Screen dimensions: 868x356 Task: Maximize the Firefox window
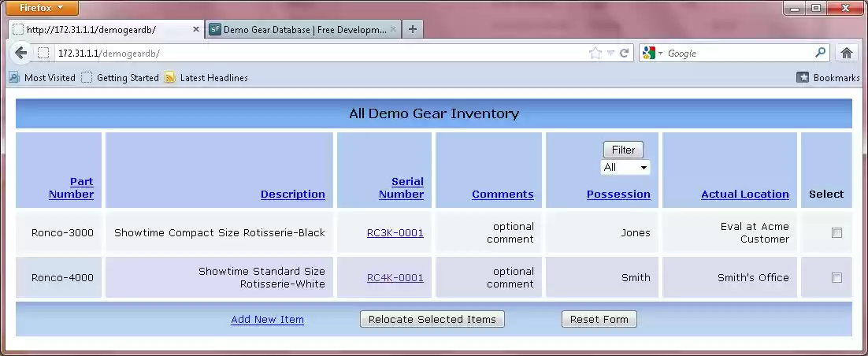click(816, 8)
